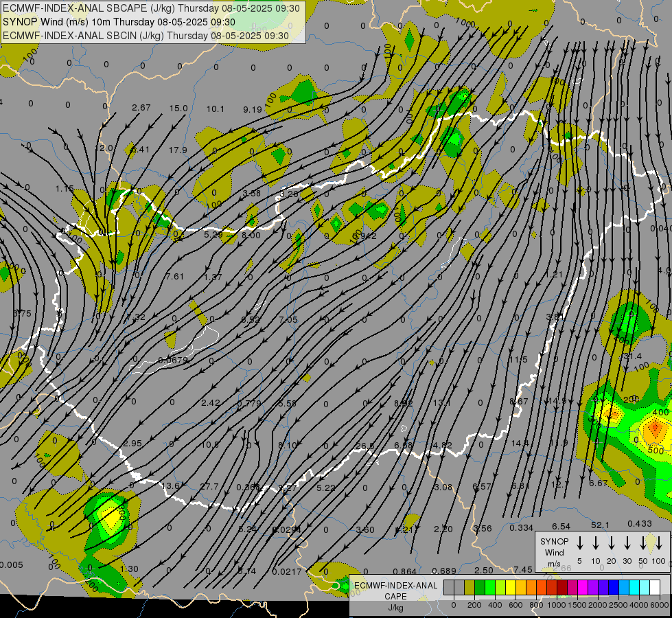
Task: Click the 50 m/s wind arrow in legend
Action: 643,543
